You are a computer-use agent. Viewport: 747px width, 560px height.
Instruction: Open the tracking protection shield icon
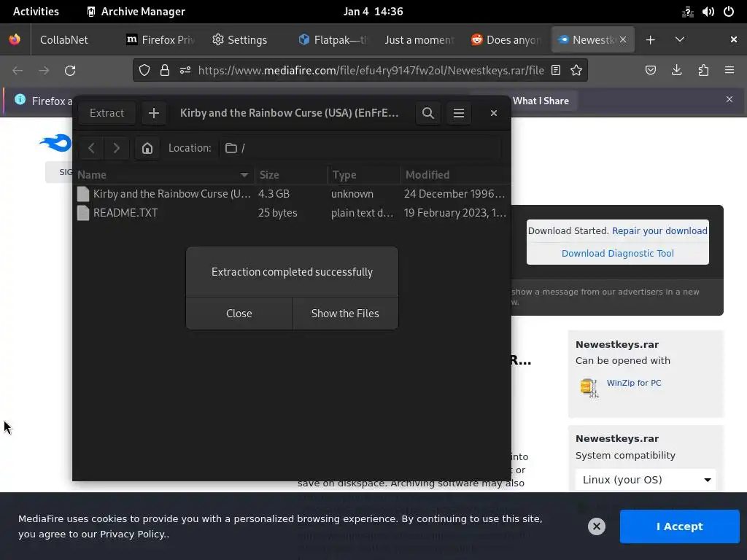144,71
